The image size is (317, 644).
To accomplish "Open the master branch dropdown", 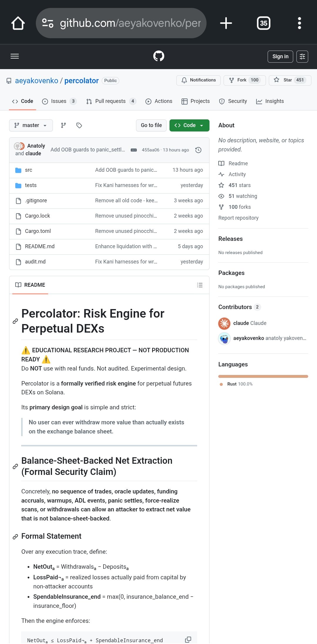I will tap(31, 125).
